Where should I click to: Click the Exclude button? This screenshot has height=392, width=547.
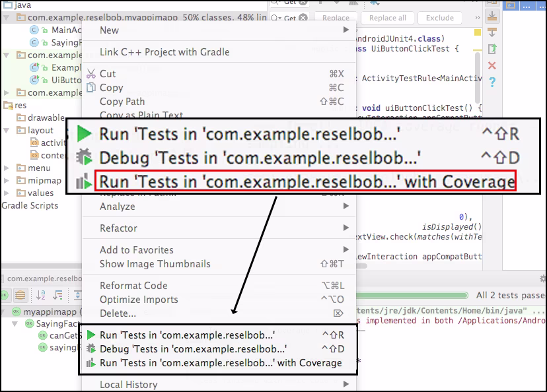439,18
